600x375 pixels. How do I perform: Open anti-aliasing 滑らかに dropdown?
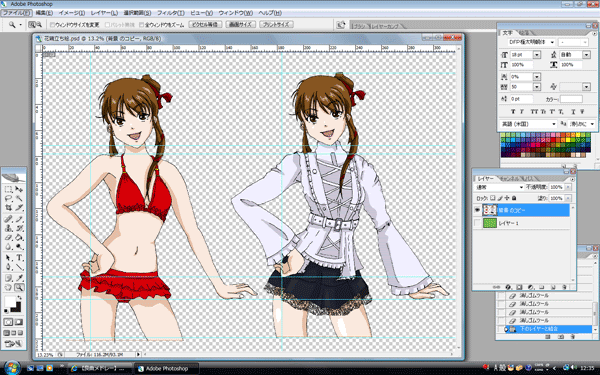tap(582, 124)
